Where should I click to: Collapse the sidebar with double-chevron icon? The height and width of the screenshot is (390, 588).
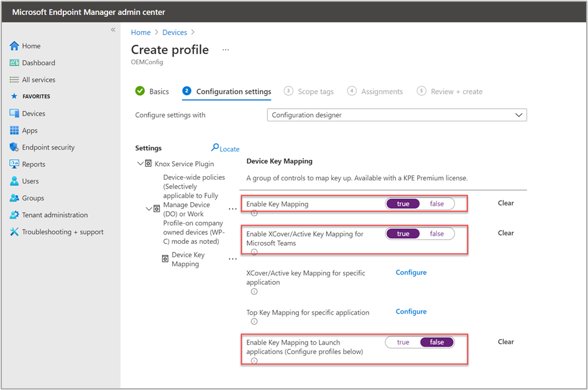coord(113,30)
